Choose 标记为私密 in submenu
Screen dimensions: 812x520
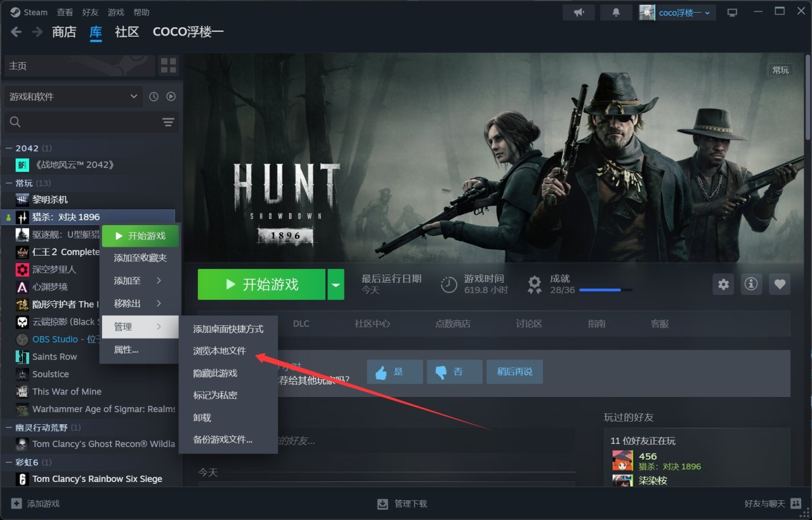pyautogui.click(x=215, y=395)
